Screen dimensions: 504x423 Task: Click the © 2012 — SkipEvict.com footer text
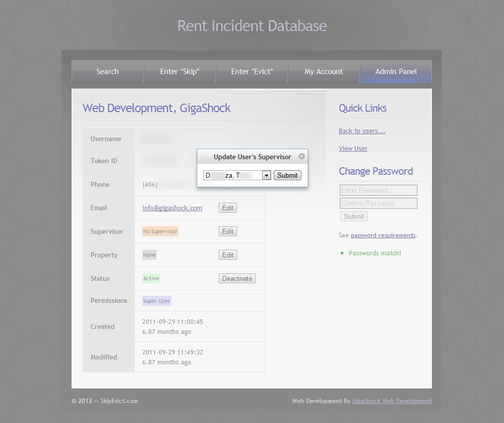[105, 401]
